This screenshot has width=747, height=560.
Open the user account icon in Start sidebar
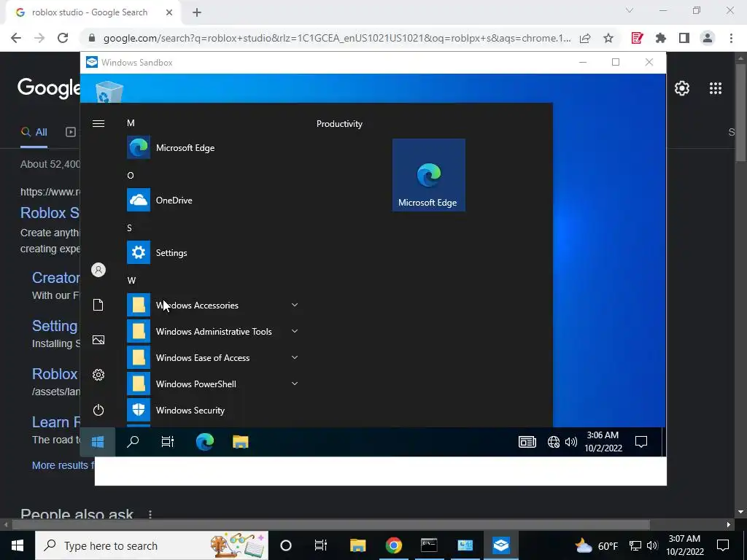click(x=98, y=270)
